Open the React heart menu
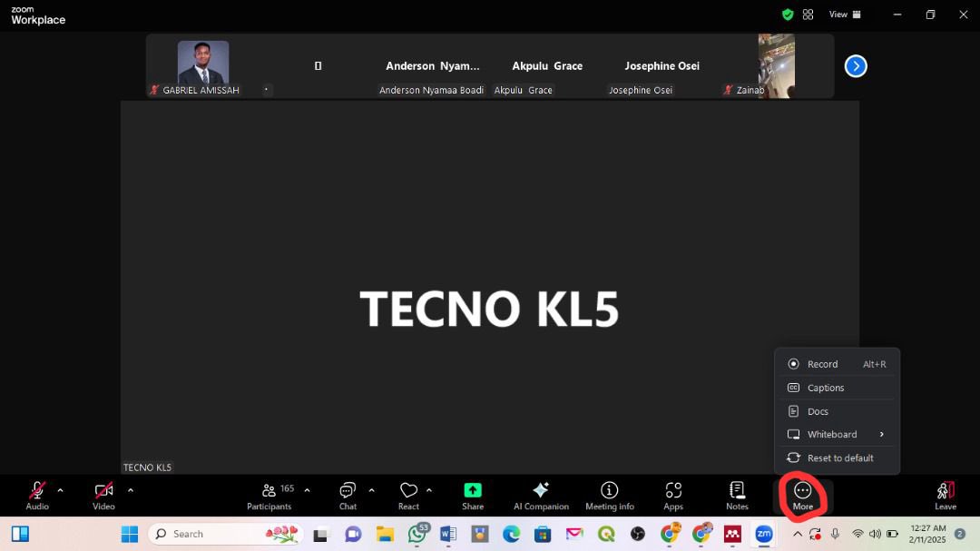Image resolution: width=980 pixels, height=551 pixels. (x=408, y=496)
